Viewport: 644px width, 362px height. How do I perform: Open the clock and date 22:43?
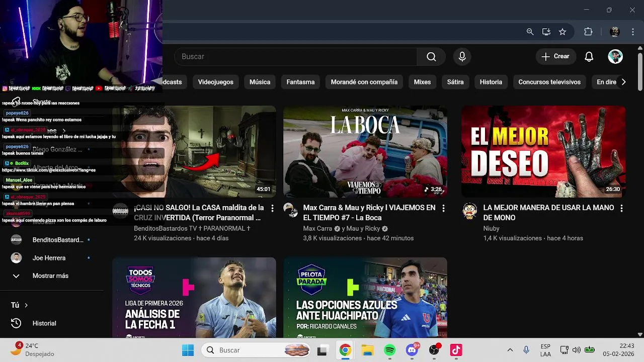[619, 350]
